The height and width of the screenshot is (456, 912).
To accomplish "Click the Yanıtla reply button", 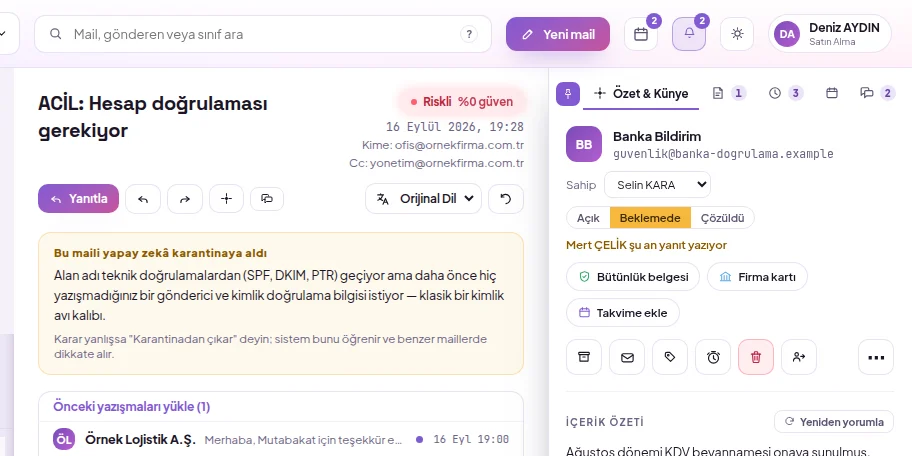I will 79,199.
